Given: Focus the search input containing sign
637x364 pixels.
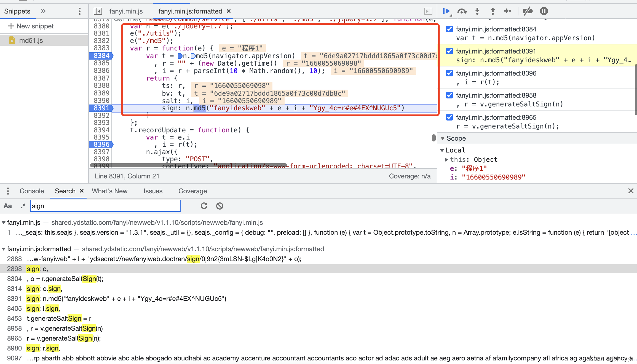Looking at the screenshot, I should [x=105, y=206].
